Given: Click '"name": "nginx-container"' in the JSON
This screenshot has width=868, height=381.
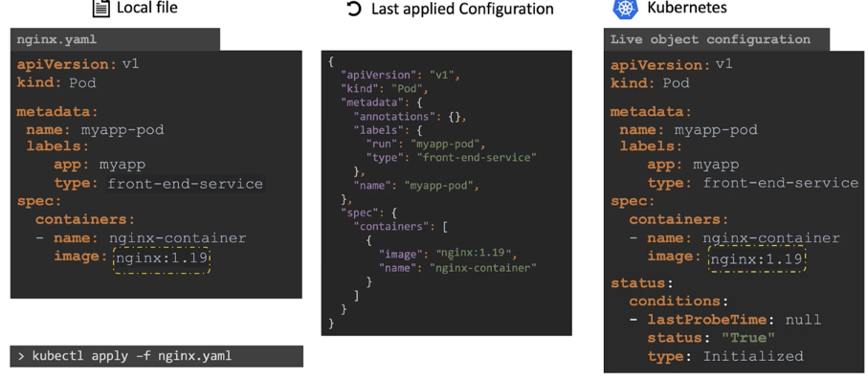Looking at the screenshot, I should pyautogui.click(x=458, y=268).
